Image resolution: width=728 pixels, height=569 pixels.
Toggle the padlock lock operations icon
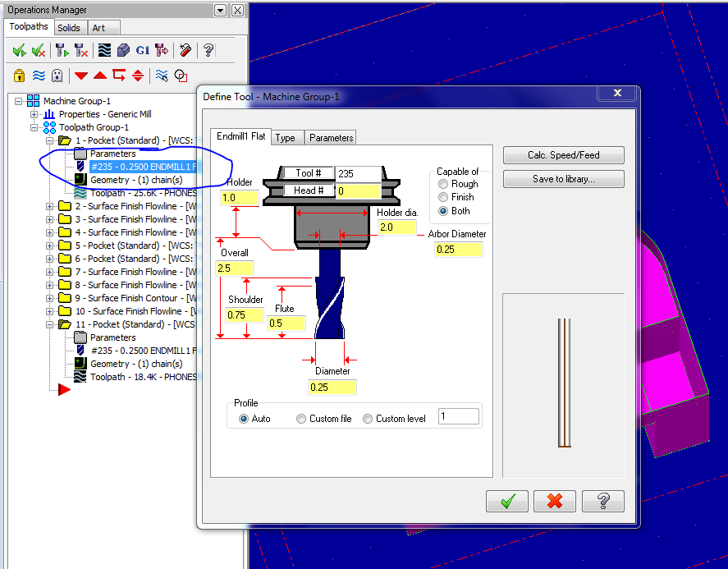pos(19,76)
